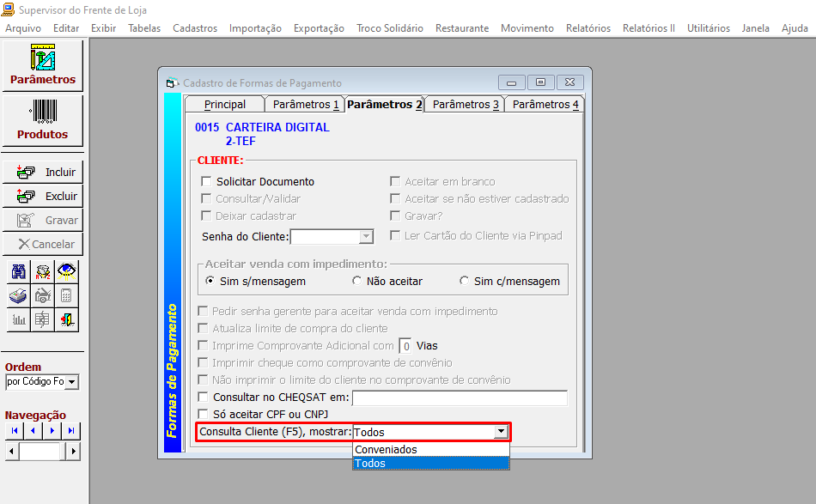
Task: Click the exit door icon
Action: pos(67,319)
